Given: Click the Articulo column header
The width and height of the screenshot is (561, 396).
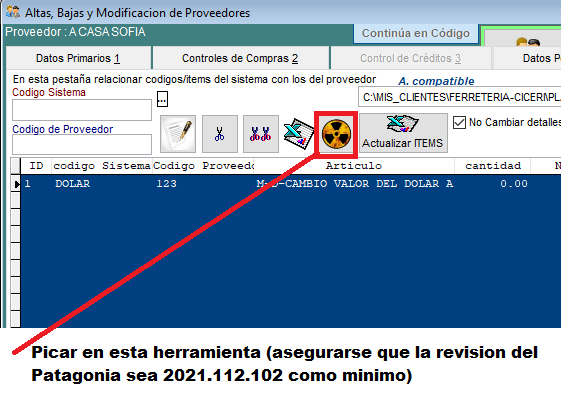Looking at the screenshot, I should click(354, 166).
